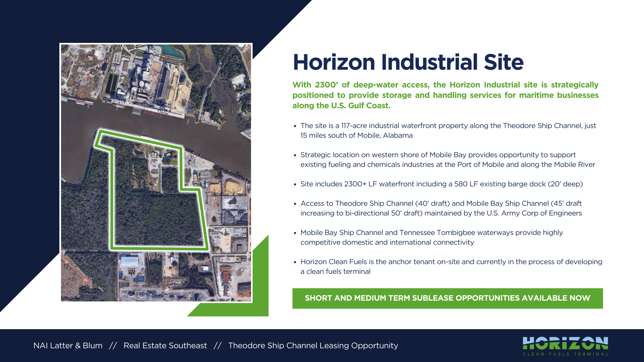Click the Horizon Clean Fuels Terminal logo
Image resolution: width=644 pixels, height=362 pixels.
(x=566, y=346)
